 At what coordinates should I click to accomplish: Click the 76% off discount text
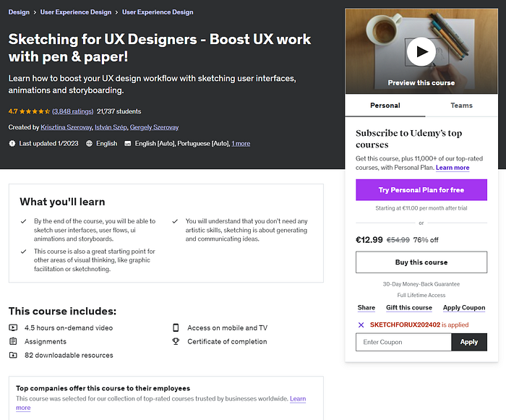(x=426, y=240)
